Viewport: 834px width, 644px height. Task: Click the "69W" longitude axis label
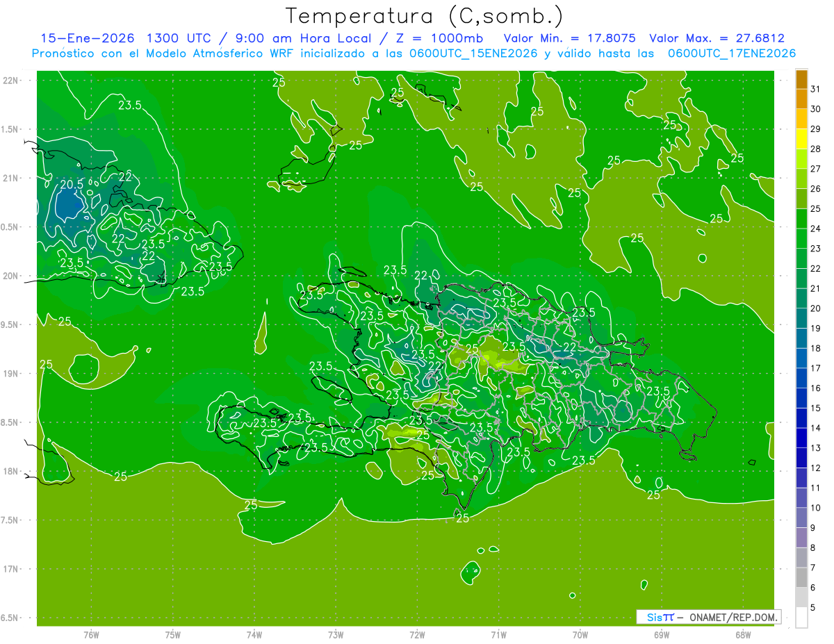click(662, 634)
